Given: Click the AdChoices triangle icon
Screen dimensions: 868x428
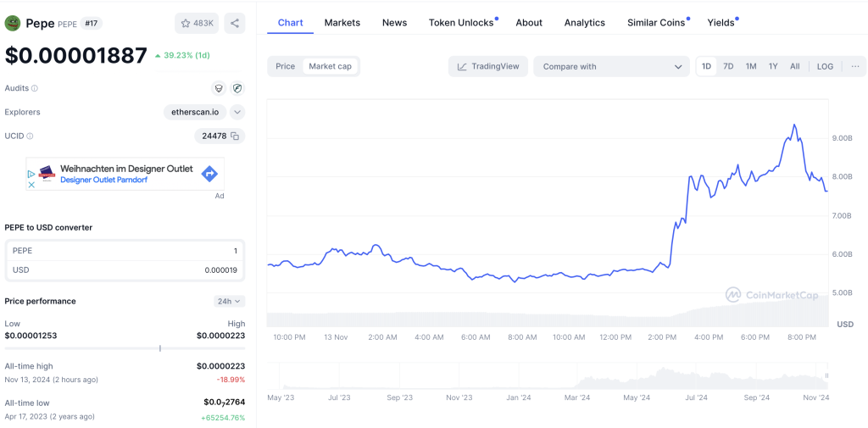Looking at the screenshot, I should click(31, 174).
